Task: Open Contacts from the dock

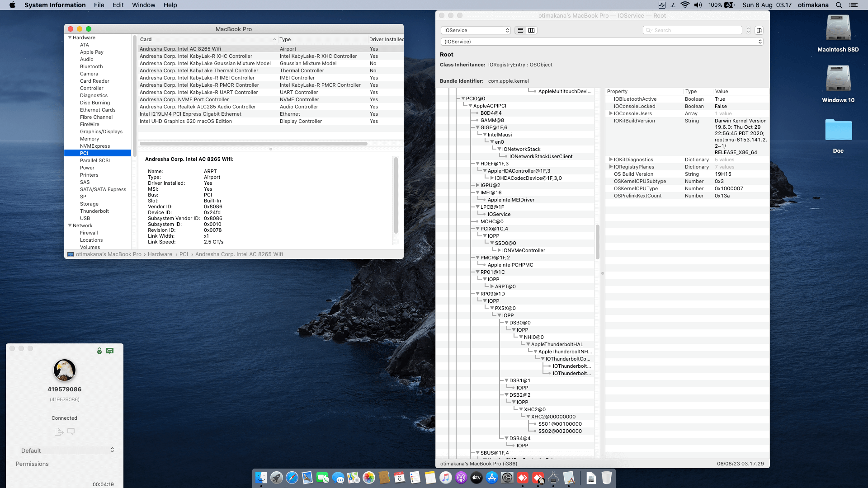Action: (x=384, y=478)
